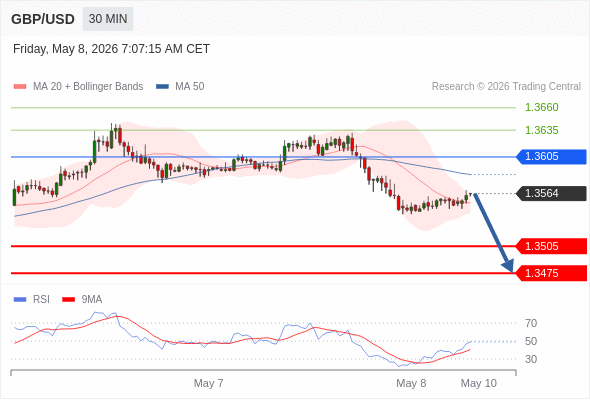Click the 30 MIN timeframe badge
The height and width of the screenshot is (400, 590).
pyautogui.click(x=108, y=19)
